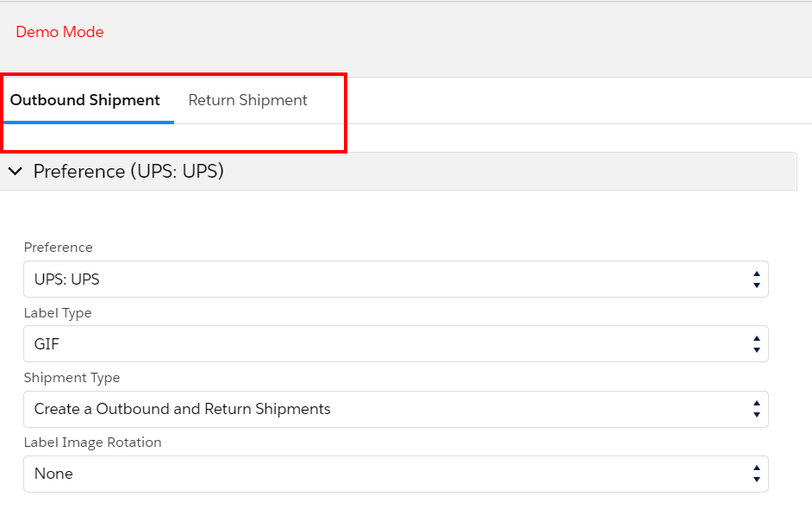The width and height of the screenshot is (812, 515).
Task: Select the Outbound Shipment tab
Action: [85, 100]
